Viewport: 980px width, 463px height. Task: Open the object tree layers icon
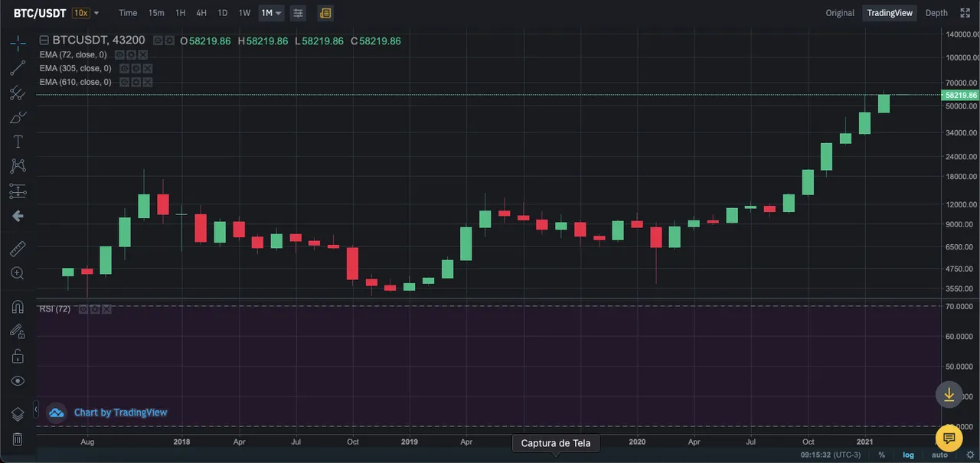tap(18, 414)
